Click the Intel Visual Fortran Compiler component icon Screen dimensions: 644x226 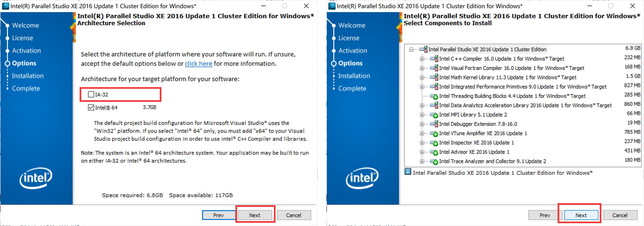pyautogui.click(x=434, y=68)
